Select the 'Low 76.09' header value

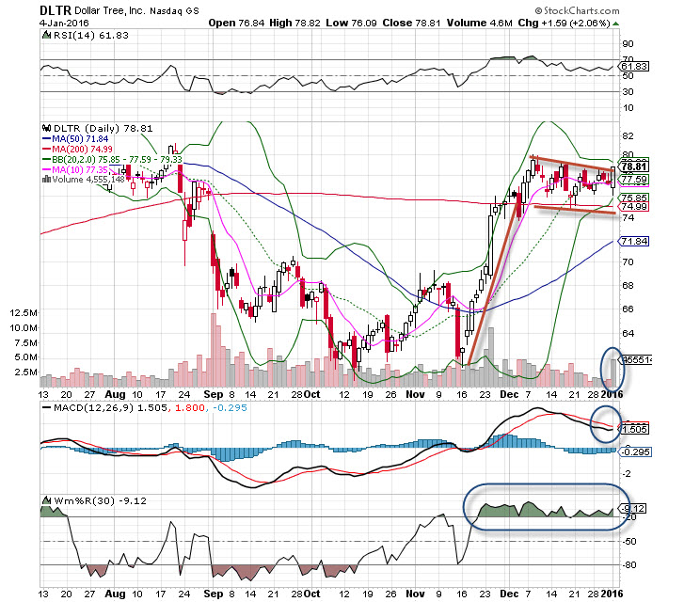[351, 23]
